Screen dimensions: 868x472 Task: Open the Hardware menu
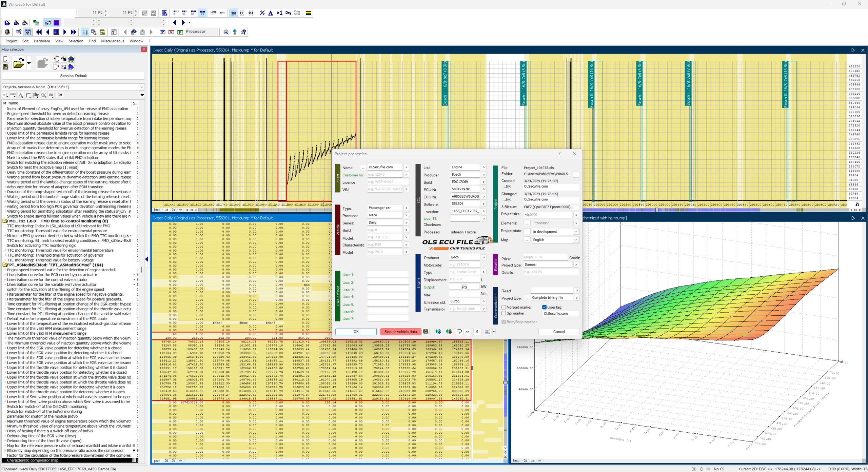[42, 41]
